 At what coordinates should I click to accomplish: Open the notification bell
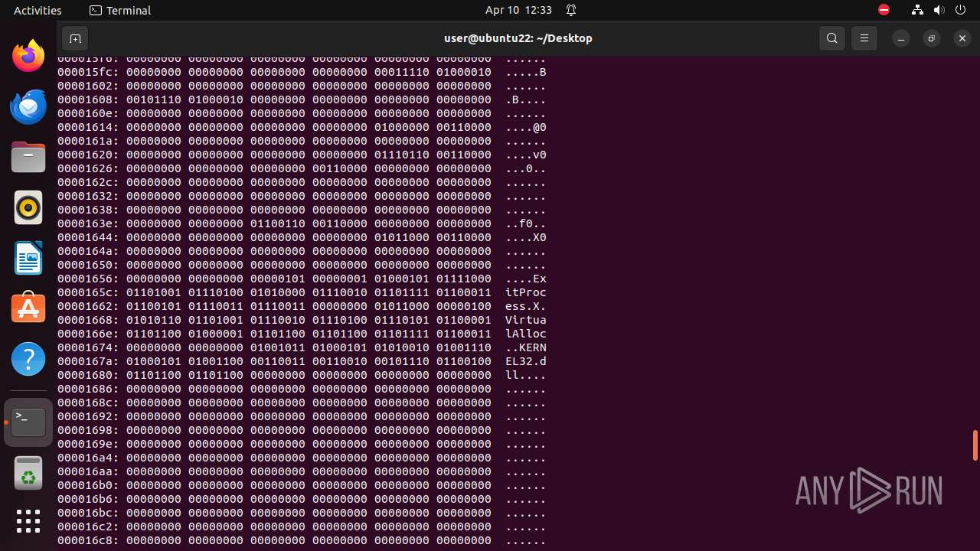[571, 10]
